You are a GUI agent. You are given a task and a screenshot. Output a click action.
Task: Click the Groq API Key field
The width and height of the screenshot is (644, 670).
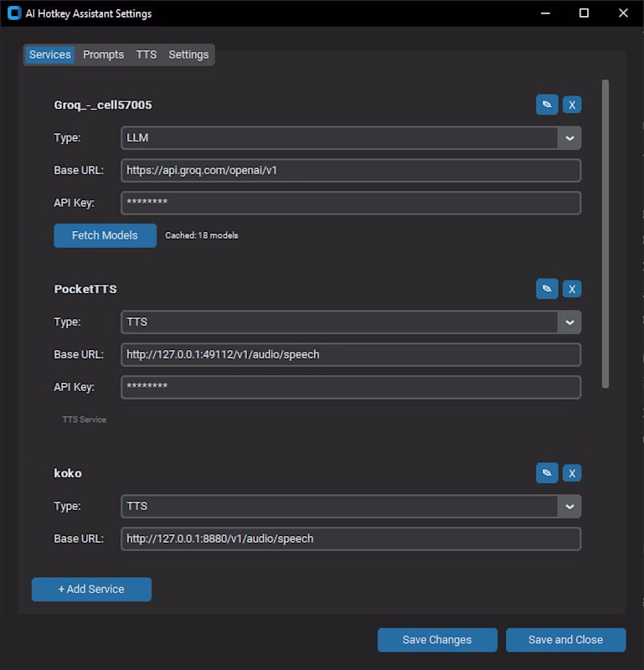[x=351, y=203]
